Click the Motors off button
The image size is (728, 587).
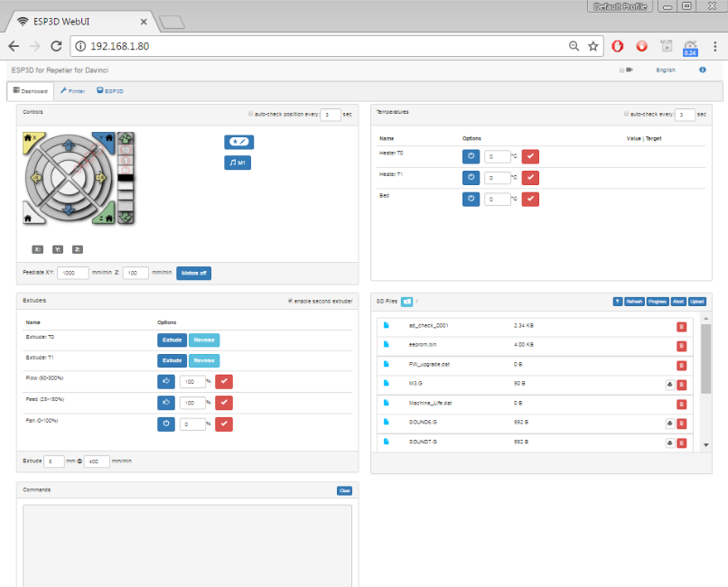(193, 274)
